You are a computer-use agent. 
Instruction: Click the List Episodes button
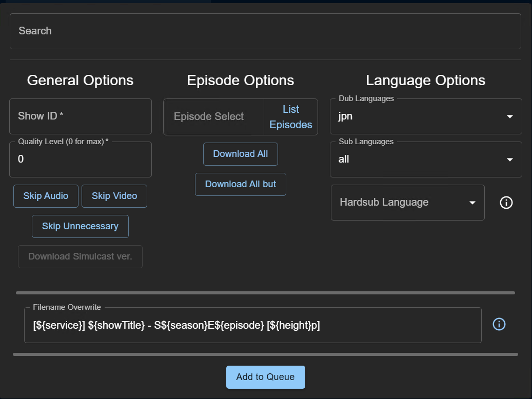290,117
